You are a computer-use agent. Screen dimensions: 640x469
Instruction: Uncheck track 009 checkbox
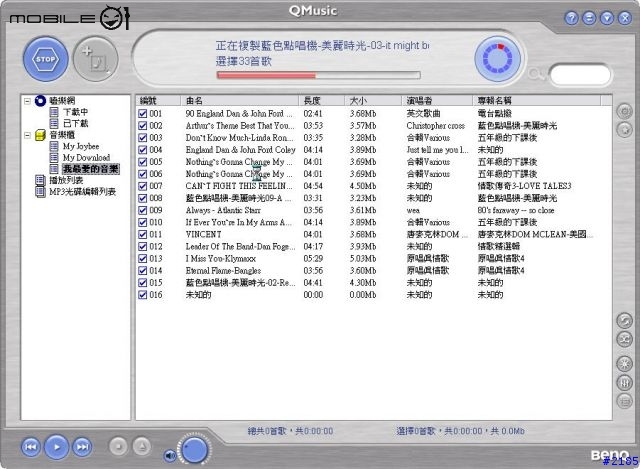tap(142, 210)
